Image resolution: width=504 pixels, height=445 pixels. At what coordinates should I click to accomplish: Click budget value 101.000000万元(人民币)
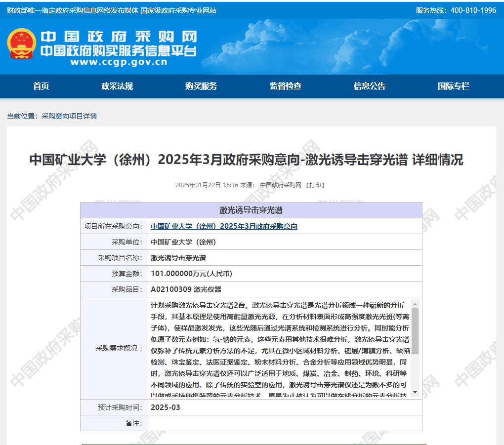pyautogui.click(x=191, y=274)
